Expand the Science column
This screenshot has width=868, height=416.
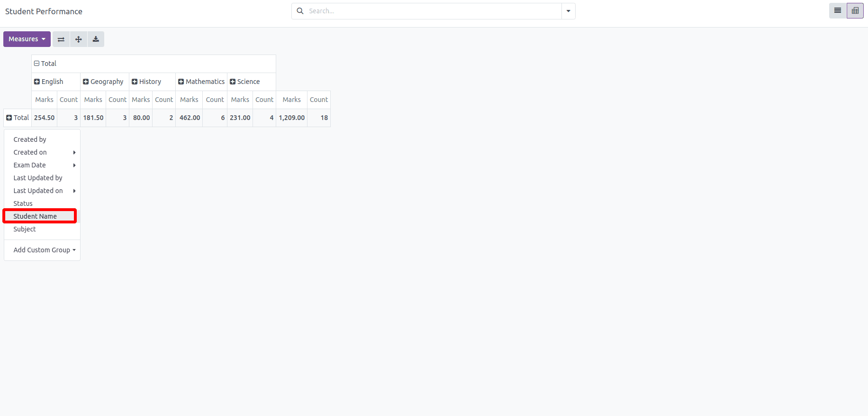tap(252, 82)
